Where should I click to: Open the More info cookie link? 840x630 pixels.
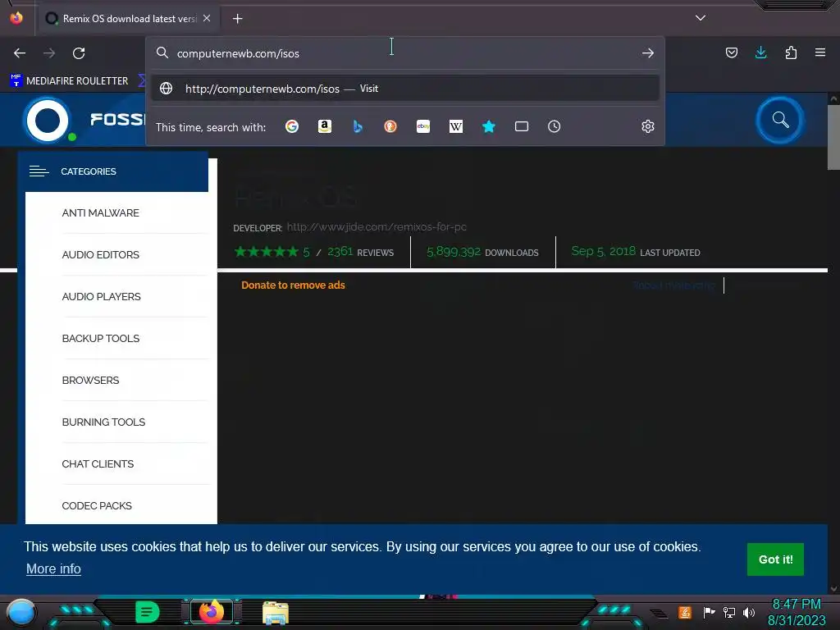coord(53,568)
